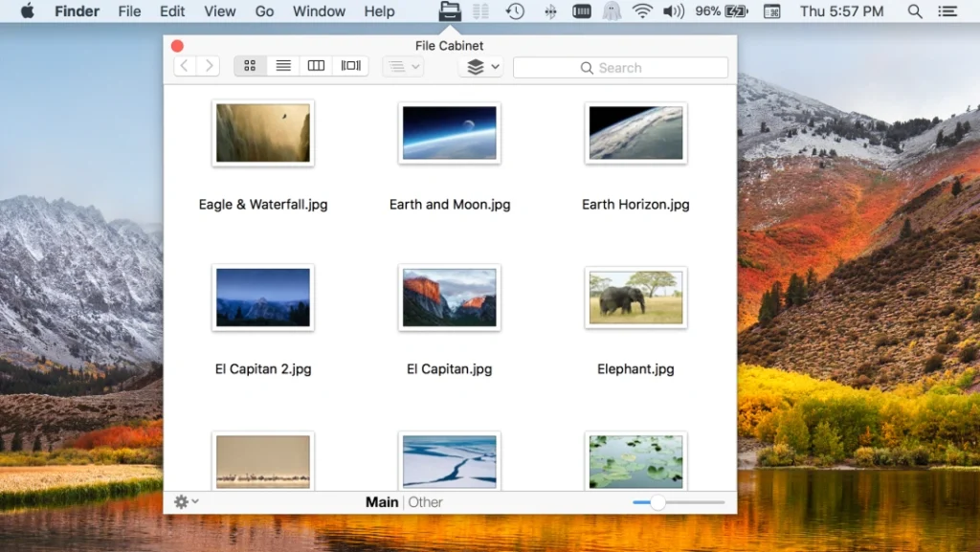Open Spotlight search
This screenshot has height=552, width=980.
point(915,11)
